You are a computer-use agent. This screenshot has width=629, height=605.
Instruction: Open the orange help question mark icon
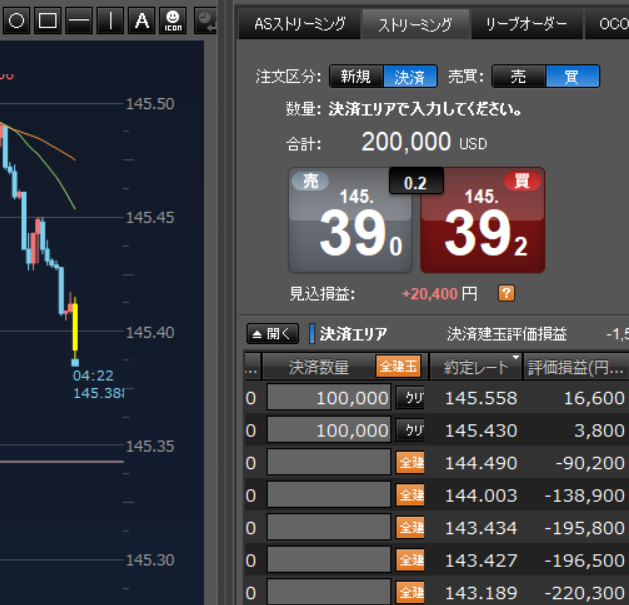pyautogui.click(x=506, y=293)
